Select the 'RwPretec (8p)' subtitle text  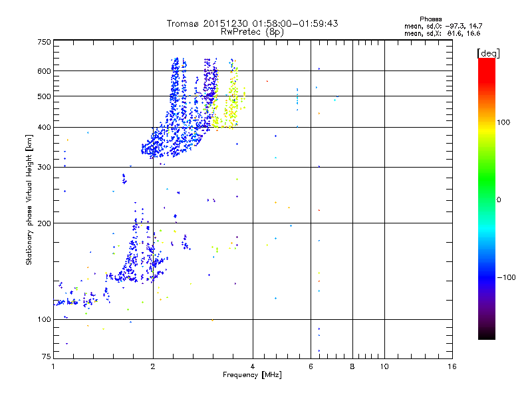point(252,32)
